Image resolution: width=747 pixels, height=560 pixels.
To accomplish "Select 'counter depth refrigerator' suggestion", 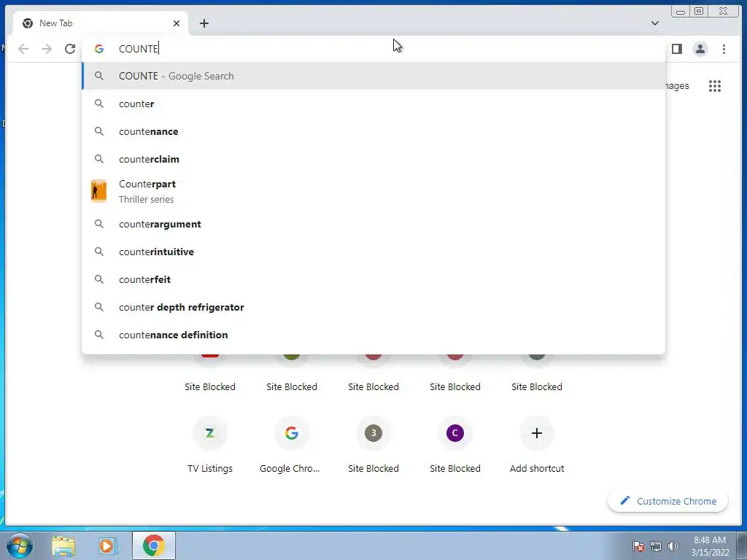I will tap(373, 307).
